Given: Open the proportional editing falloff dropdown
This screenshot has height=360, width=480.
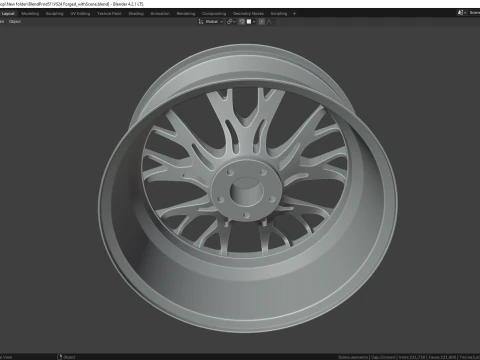Looking at the screenshot, I should click(x=270, y=22).
